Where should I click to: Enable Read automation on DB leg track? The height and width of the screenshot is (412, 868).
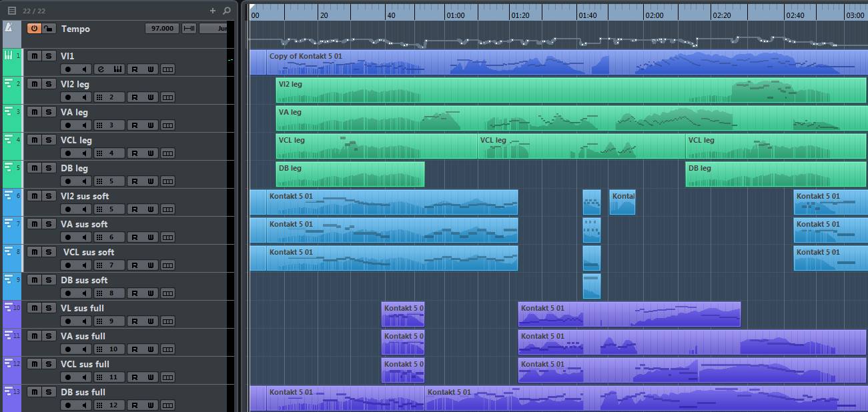coord(134,181)
